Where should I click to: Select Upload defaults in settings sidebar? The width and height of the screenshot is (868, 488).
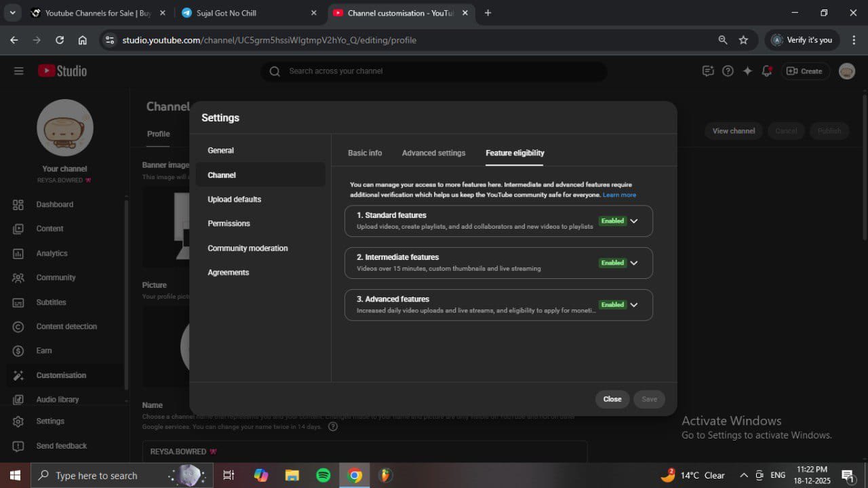(235, 200)
